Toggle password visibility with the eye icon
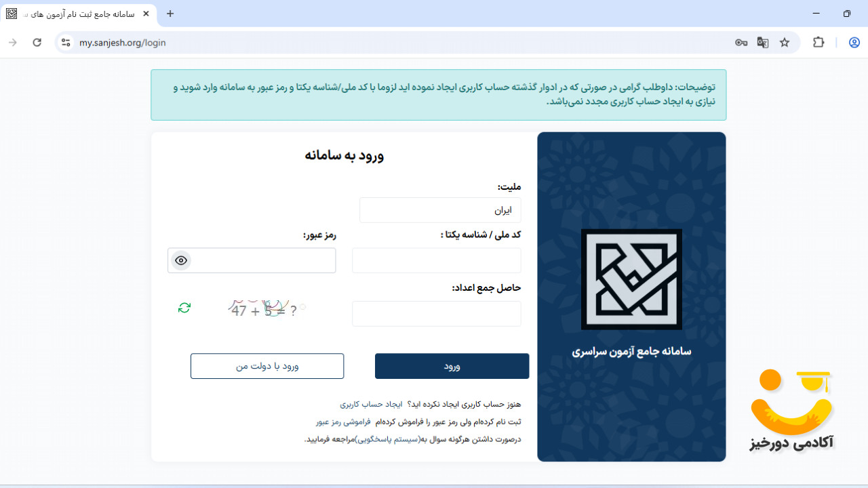The image size is (868, 488). (180, 260)
